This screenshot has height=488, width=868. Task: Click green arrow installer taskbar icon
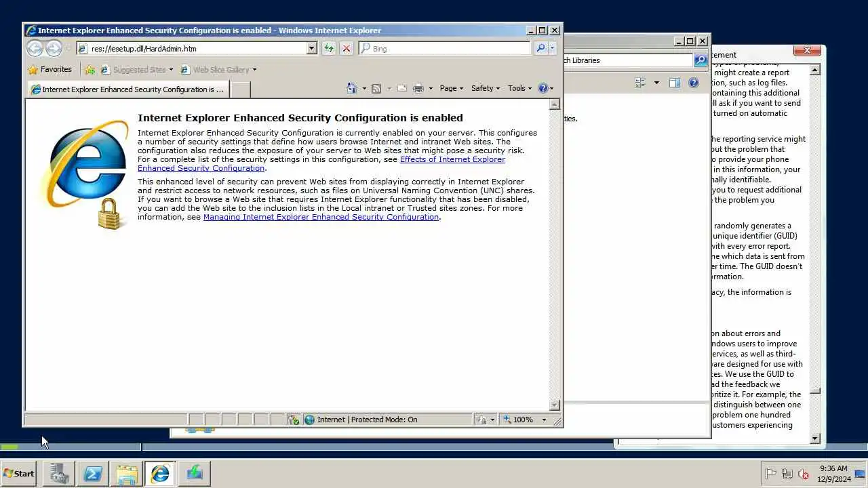point(195,473)
